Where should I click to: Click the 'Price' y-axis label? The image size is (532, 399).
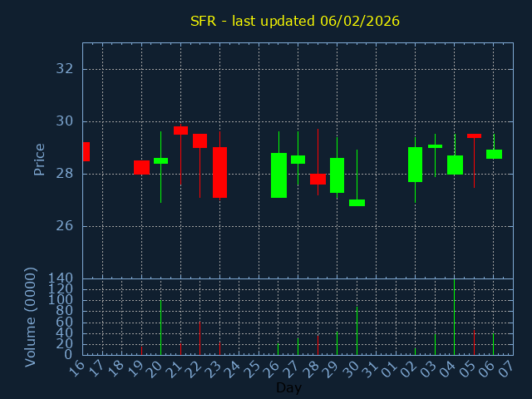click(x=39, y=159)
